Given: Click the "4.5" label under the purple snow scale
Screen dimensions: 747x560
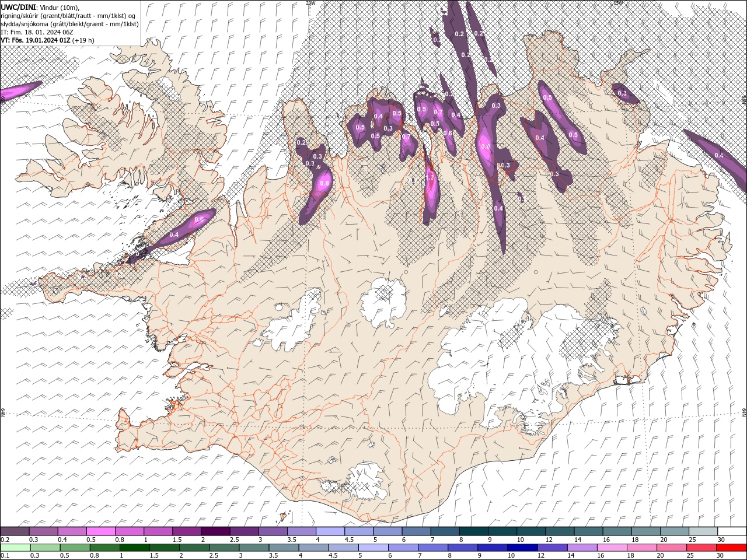Looking at the screenshot, I should tap(349, 540).
